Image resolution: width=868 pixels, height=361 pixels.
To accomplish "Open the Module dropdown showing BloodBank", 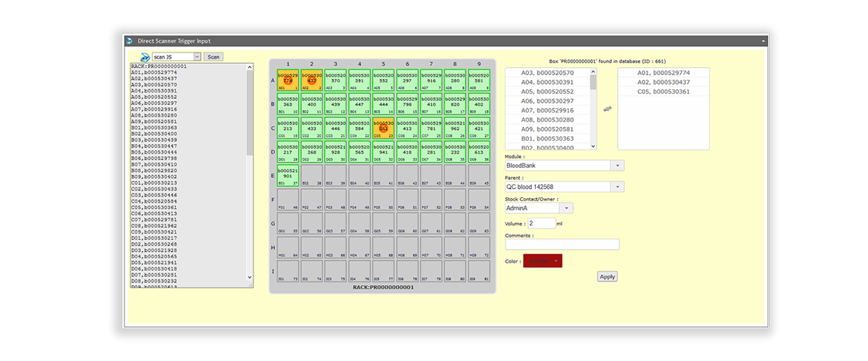I will [x=564, y=166].
